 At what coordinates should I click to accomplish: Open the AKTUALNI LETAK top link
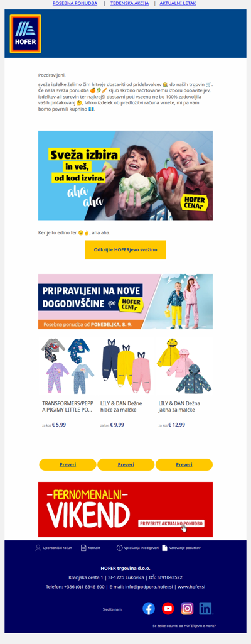point(178,3)
